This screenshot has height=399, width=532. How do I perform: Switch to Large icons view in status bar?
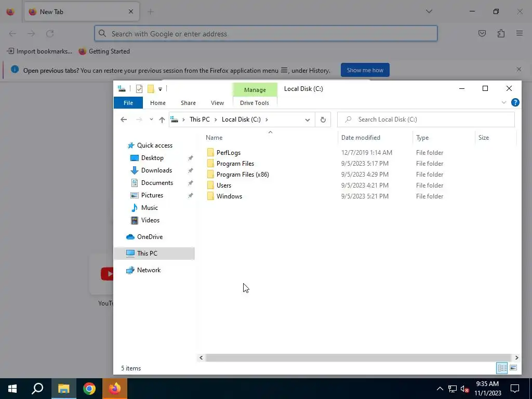click(513, 368)
